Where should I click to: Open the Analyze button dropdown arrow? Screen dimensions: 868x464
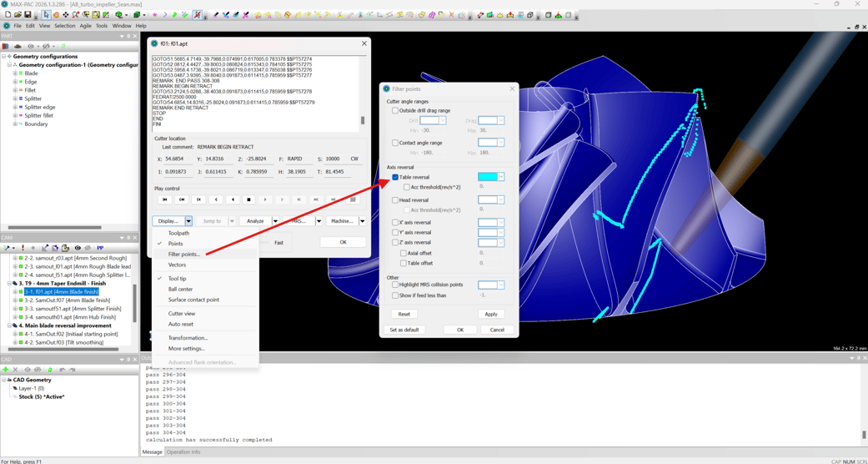coord(275,220)
